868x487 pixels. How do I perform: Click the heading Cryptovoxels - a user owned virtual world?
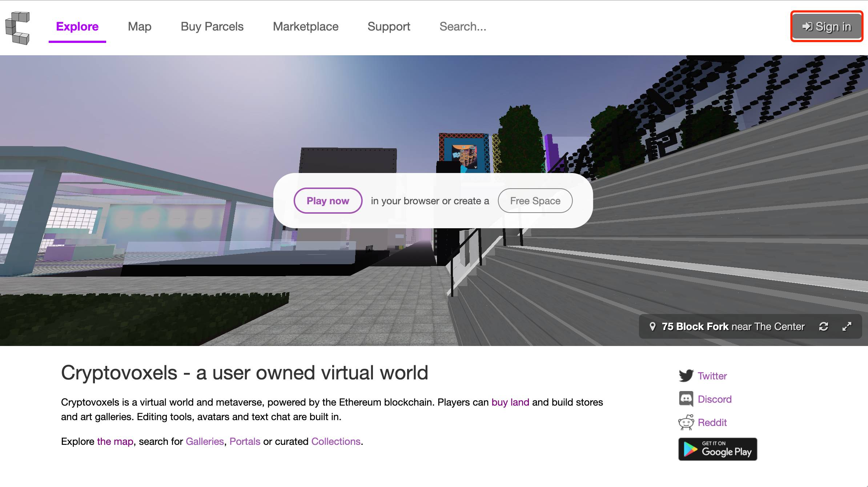tap(245, 373)
